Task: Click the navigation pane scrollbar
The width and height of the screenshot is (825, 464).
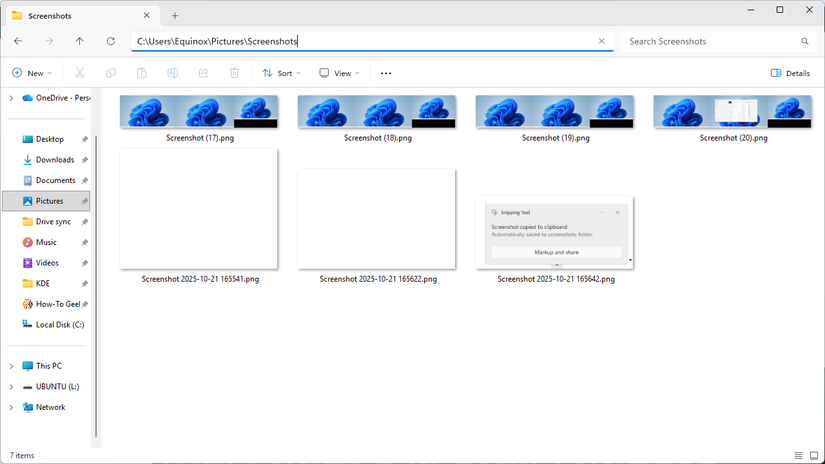Action: coord(96,287)
